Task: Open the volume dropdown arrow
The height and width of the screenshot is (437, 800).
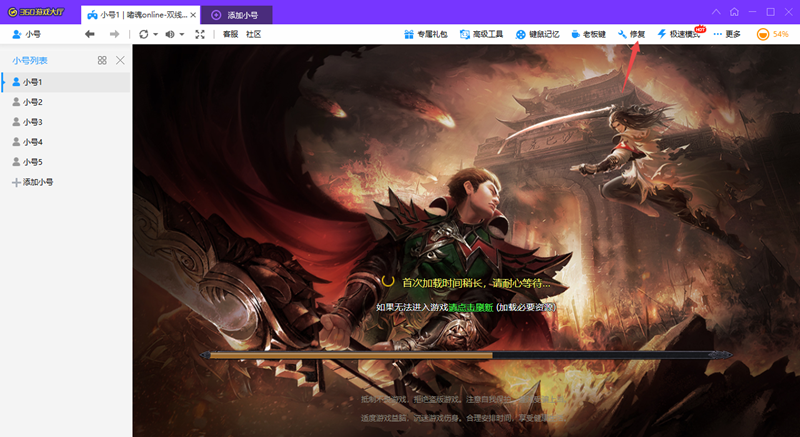Action: coord(182,35)
